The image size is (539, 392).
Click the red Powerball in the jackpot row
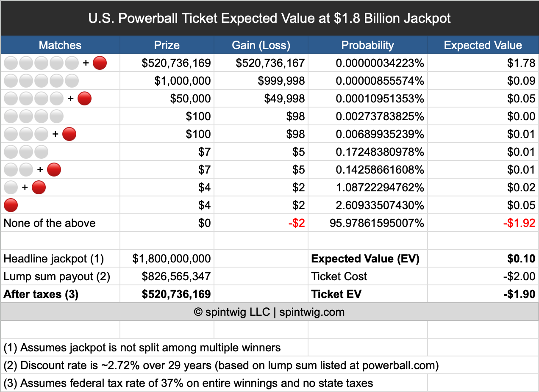tap(100, 63)
